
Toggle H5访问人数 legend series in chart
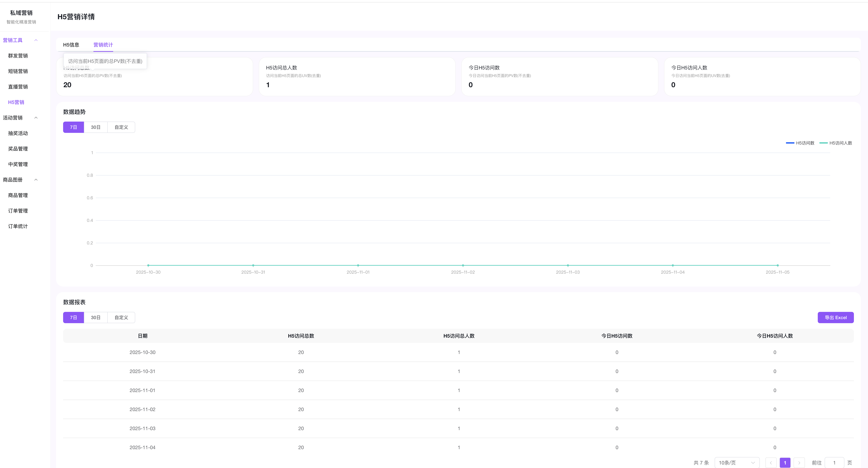click(836, 143)
